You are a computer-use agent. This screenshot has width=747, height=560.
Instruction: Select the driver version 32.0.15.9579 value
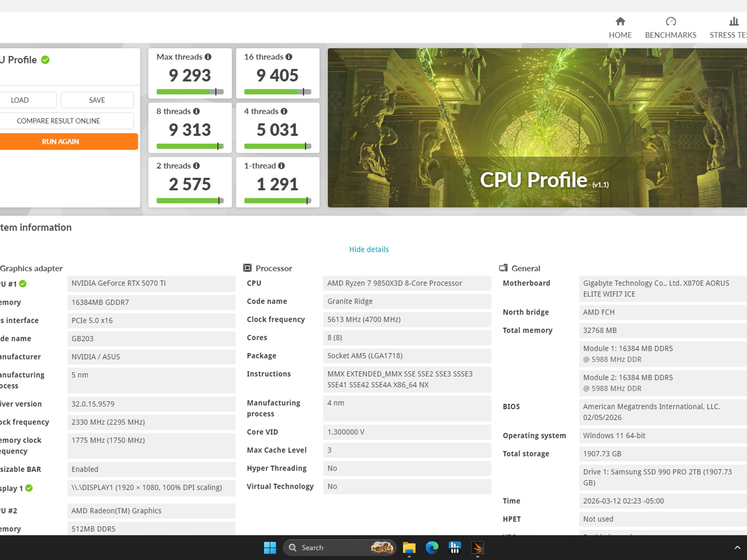pyautogui.click(x=151, y=404)
